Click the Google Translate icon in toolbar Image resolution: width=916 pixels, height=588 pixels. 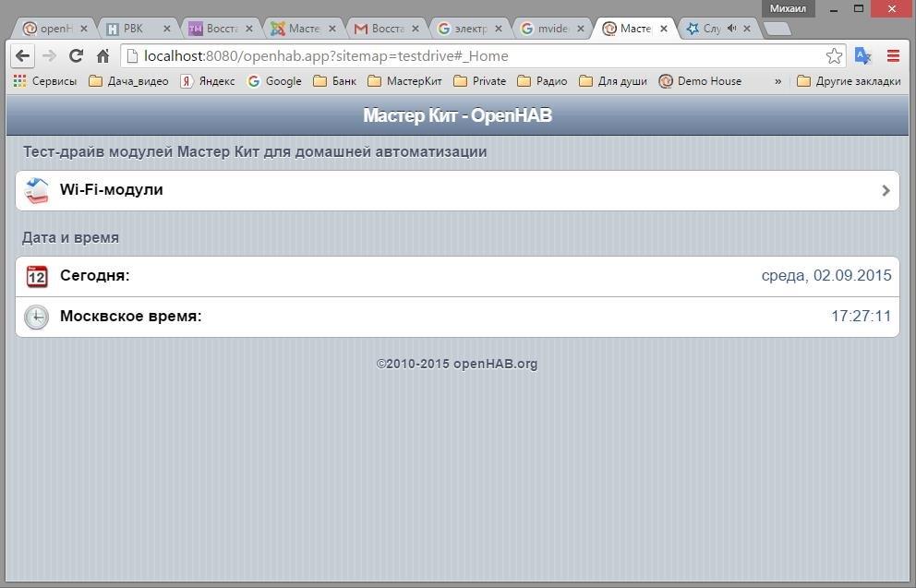[x=862, y=56]
